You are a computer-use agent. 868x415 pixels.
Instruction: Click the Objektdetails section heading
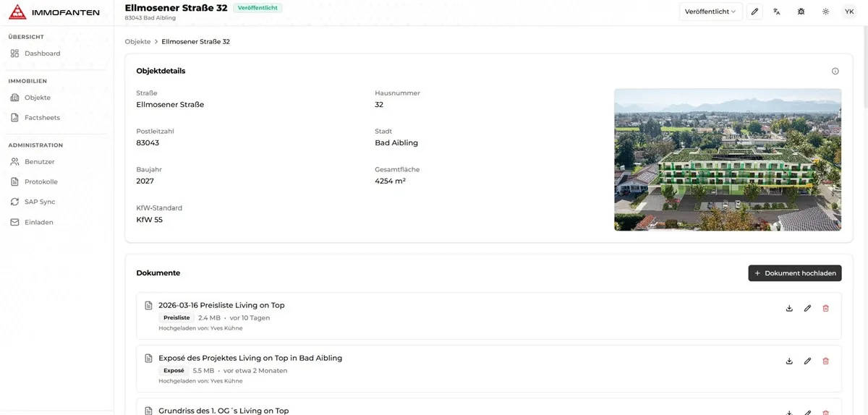pyautogui.click(x=161, y=72)
